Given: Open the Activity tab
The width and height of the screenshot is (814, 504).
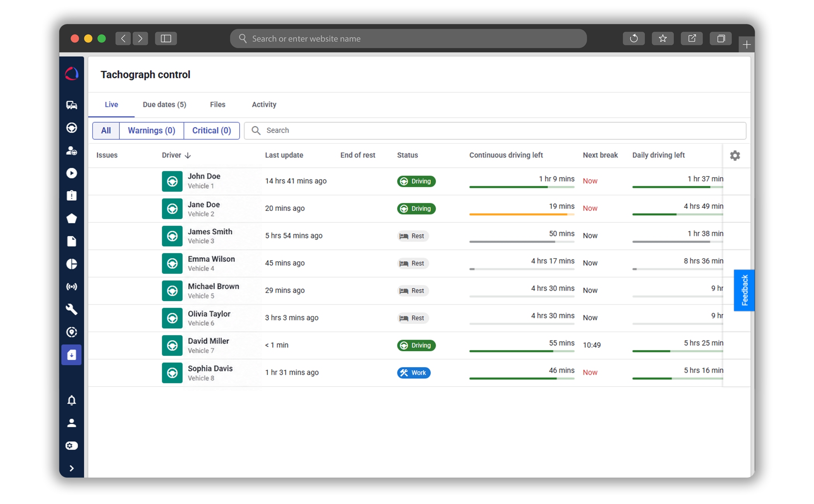Looking at the screenshot, I should (264, 105).
